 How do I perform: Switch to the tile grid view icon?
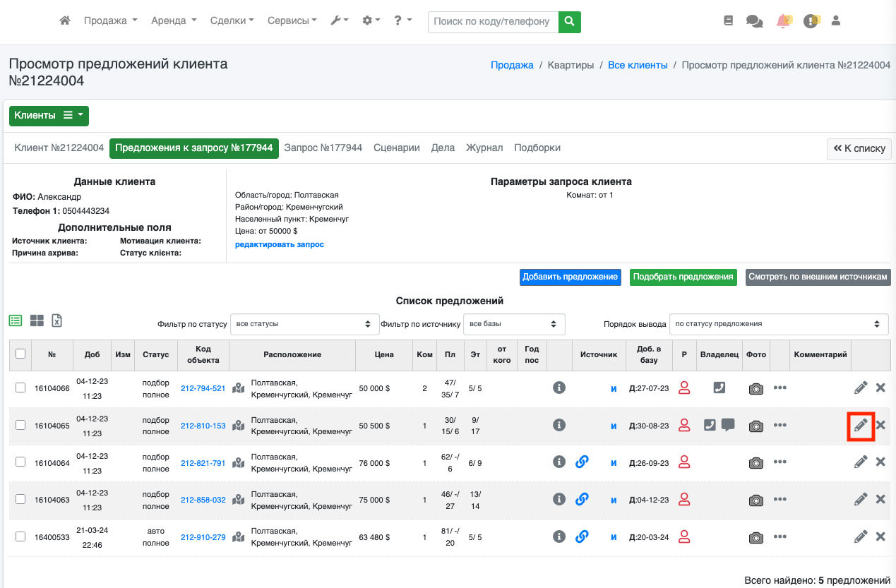37,320
